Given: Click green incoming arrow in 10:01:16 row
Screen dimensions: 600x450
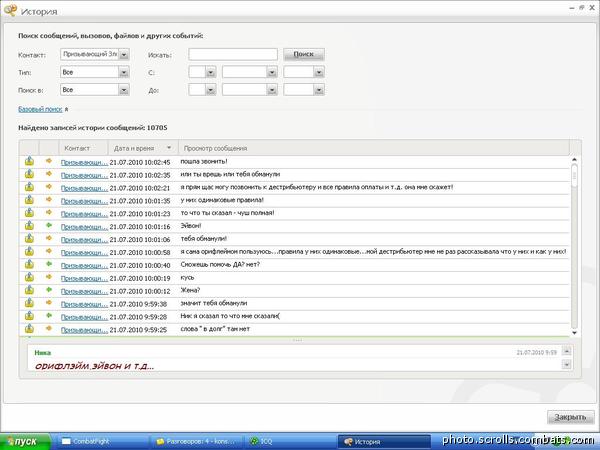Looking at the screenshot, I should tap(46, 226).
